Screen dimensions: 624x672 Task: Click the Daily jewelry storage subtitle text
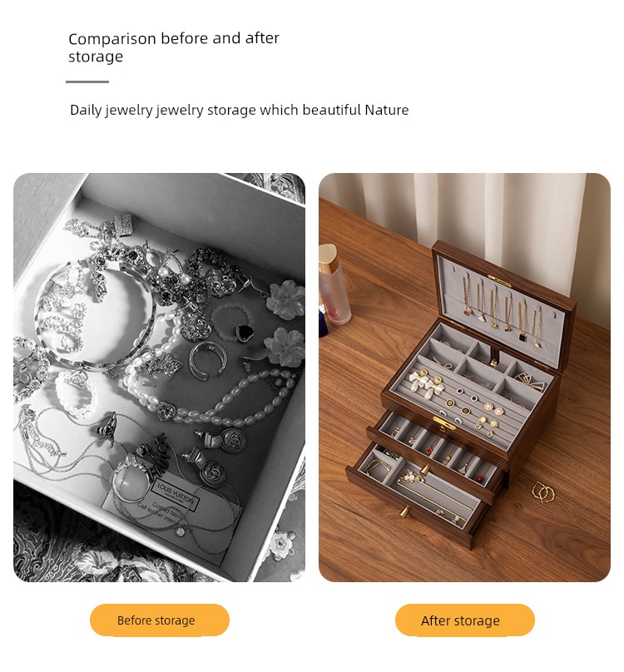(x=240, y=110)
